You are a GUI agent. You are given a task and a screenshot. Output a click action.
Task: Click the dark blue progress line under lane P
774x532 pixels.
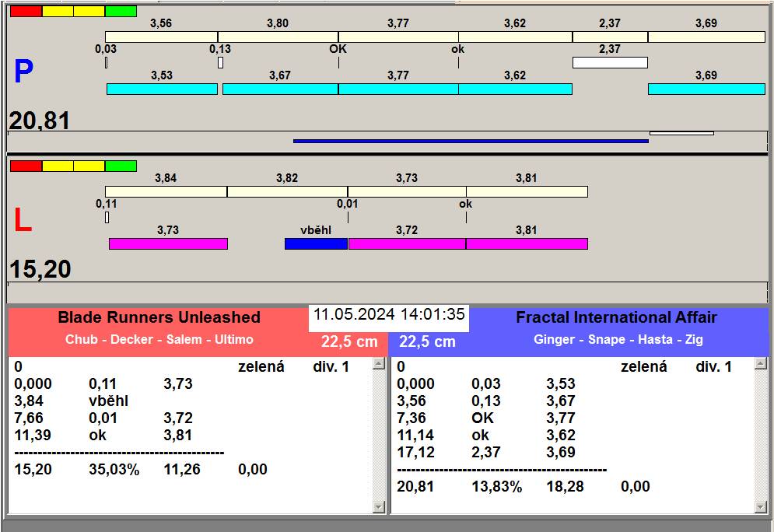(x=471, y=141)
